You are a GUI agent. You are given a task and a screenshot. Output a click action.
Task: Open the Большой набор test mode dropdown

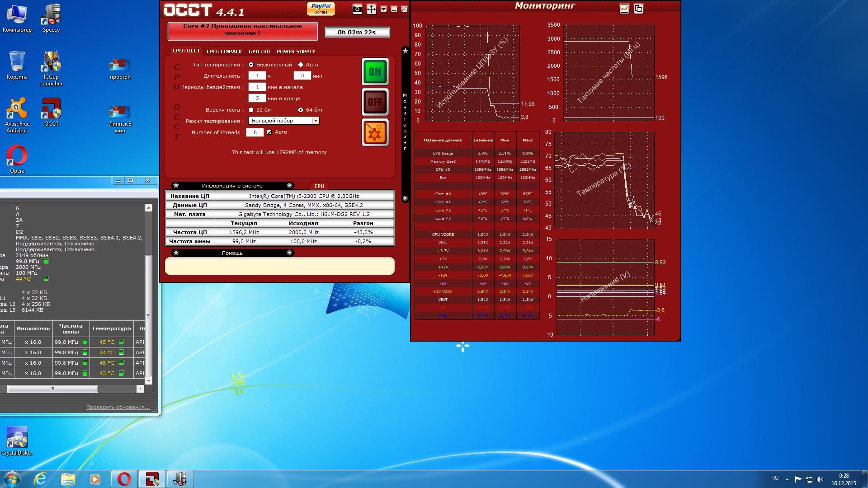(x=316, y=121)
